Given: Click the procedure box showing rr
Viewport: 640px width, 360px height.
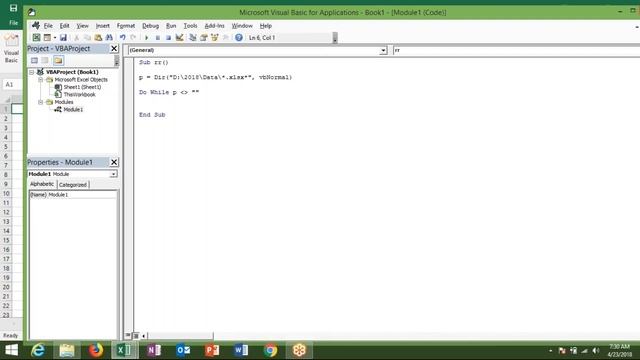Looking at the screenshot, I should click(516, 50).
